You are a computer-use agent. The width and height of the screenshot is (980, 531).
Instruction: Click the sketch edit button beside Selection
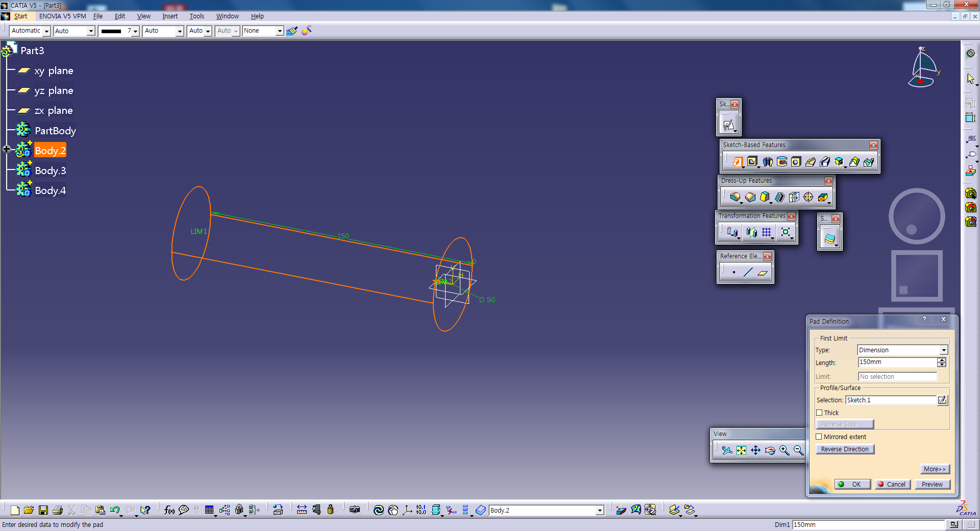[942, 400]
